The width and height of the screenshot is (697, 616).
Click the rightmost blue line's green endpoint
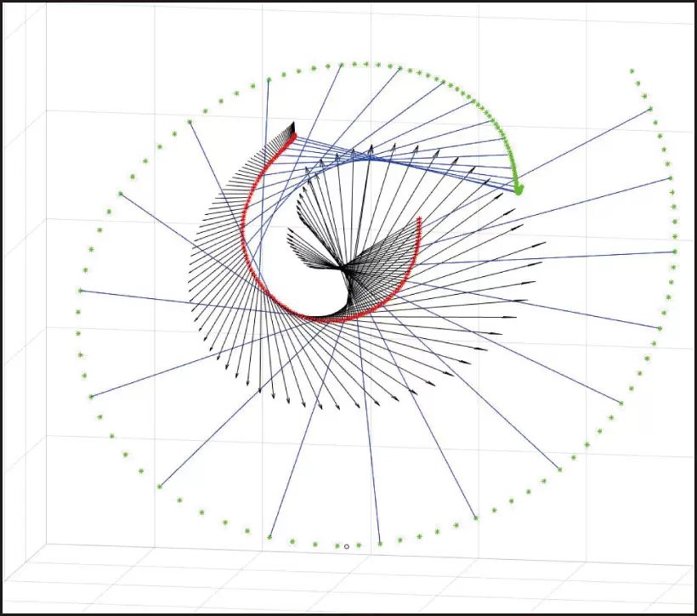(x=675, y=251)
